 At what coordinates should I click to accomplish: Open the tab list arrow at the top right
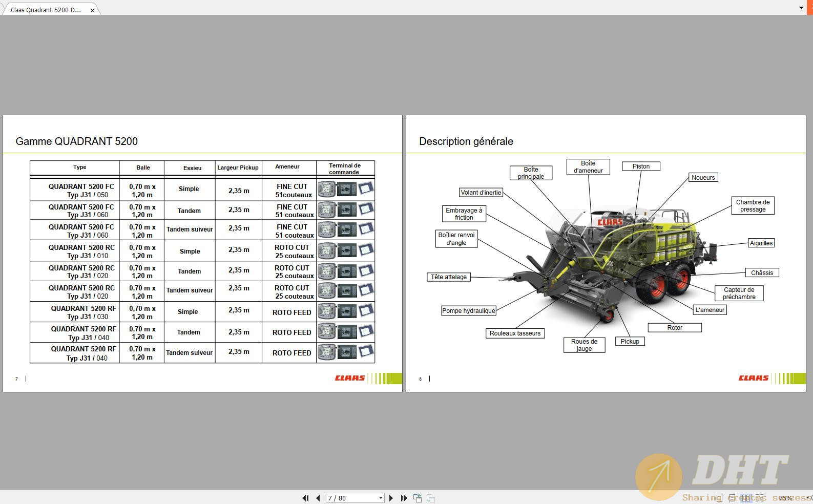(x=801, y=8)
